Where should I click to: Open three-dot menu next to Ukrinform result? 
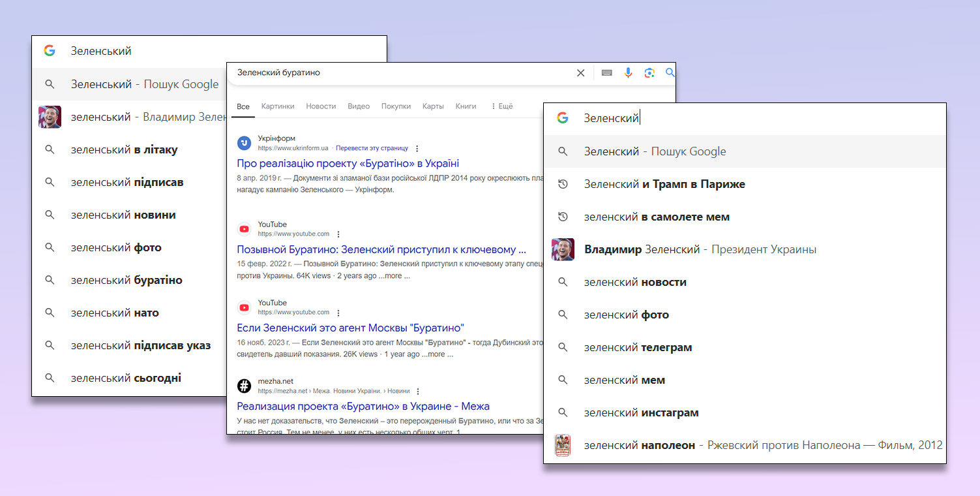point(417,149)
